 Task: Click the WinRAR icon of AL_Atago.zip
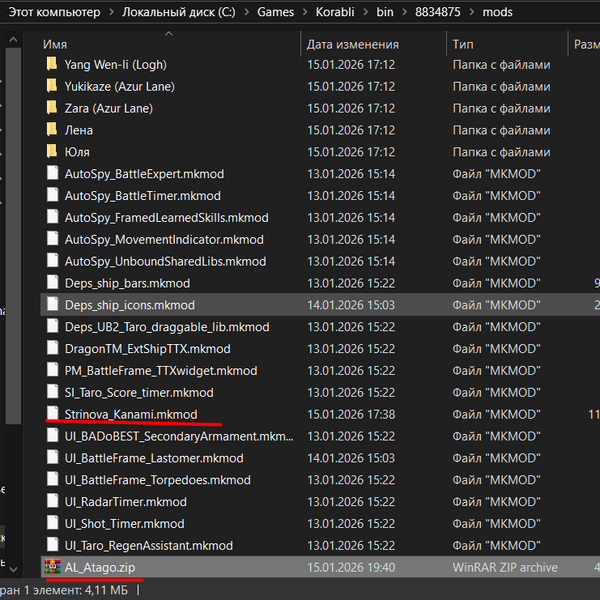pyautogui.click(x=52, y=568)
